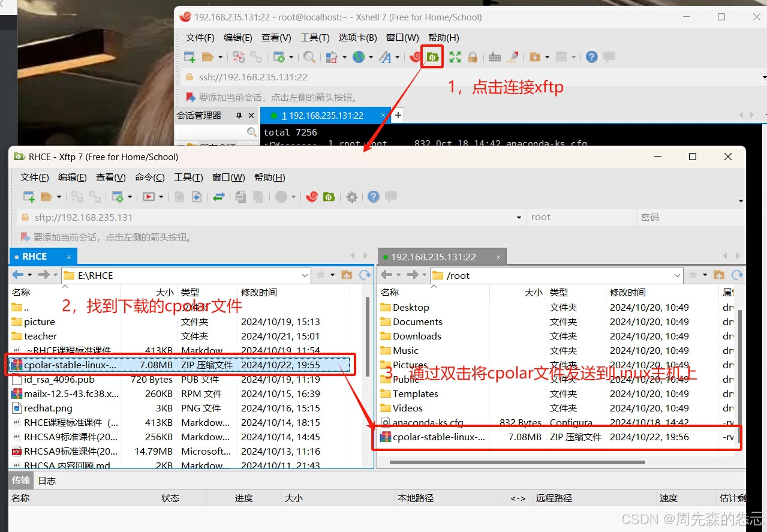Screen dimensions: 767x532
Task: Go to home folder in local pane
Action: pyautogui.click(x=346, y=275)
